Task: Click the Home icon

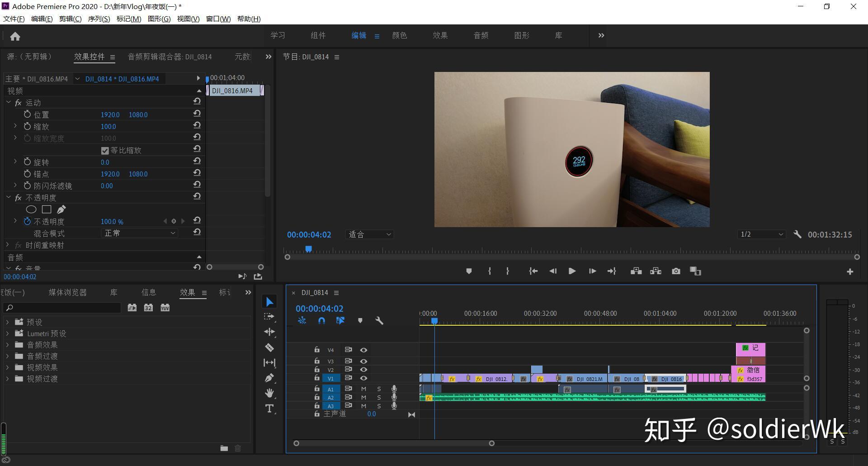Action: 15,36
